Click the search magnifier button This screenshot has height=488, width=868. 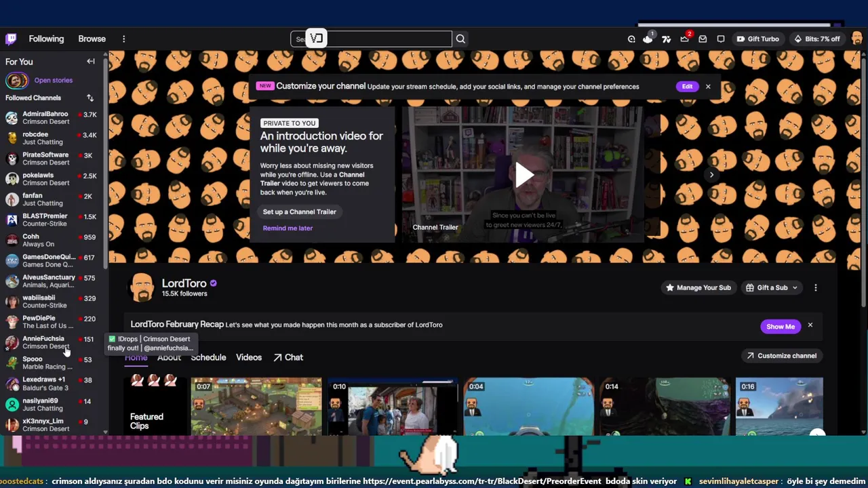pos(460,39)
